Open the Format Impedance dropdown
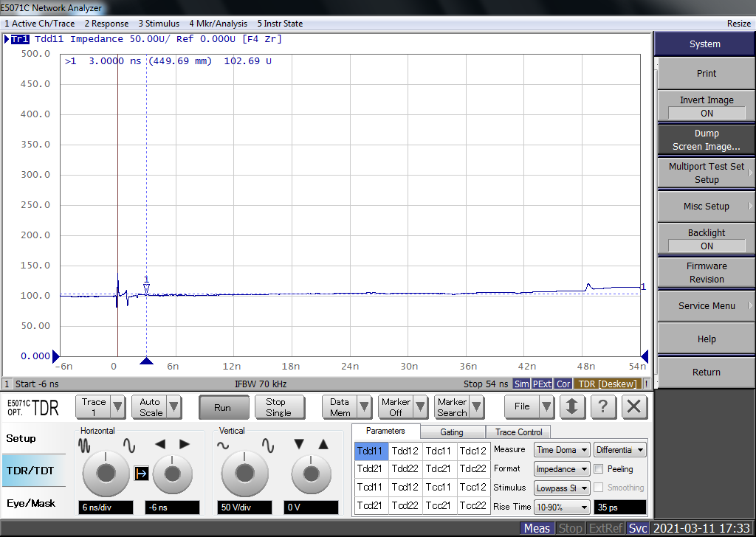The image size is (756, 537). pos(562,469)
